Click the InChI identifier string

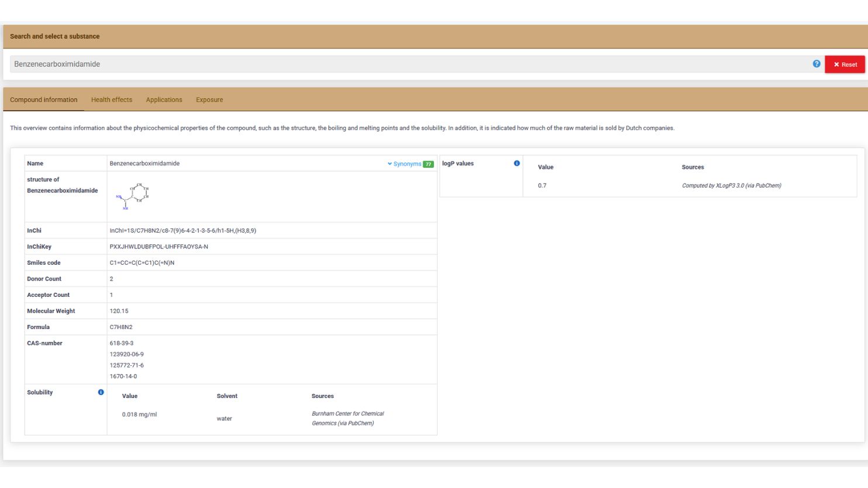182,231
